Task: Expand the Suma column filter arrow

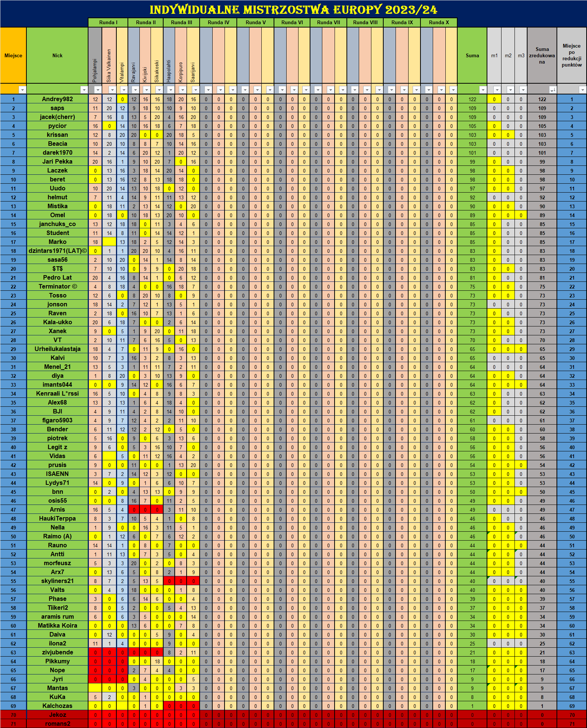Action: [483, 90]
